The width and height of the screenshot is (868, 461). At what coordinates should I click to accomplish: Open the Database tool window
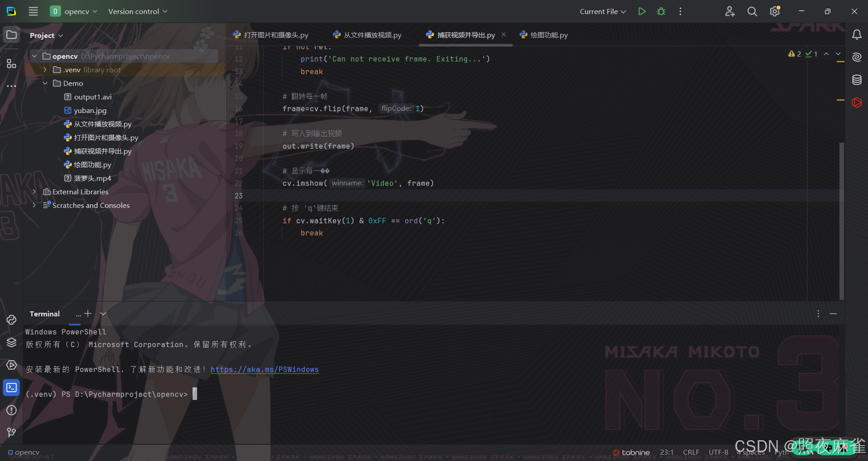pyautogui.click(x=857, y=80)
